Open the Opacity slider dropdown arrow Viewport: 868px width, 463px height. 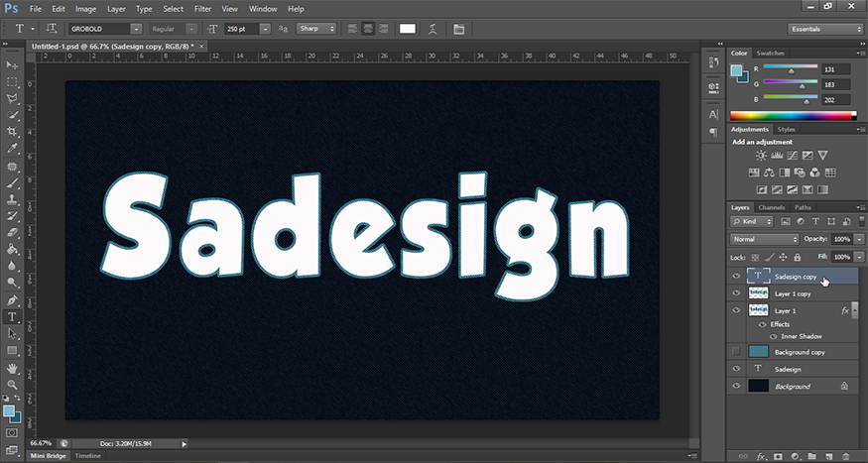(x=859, y=240)
